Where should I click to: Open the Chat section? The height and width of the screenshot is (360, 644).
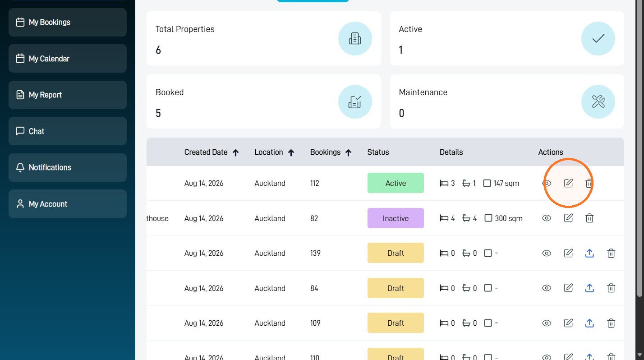pos(68,131)
